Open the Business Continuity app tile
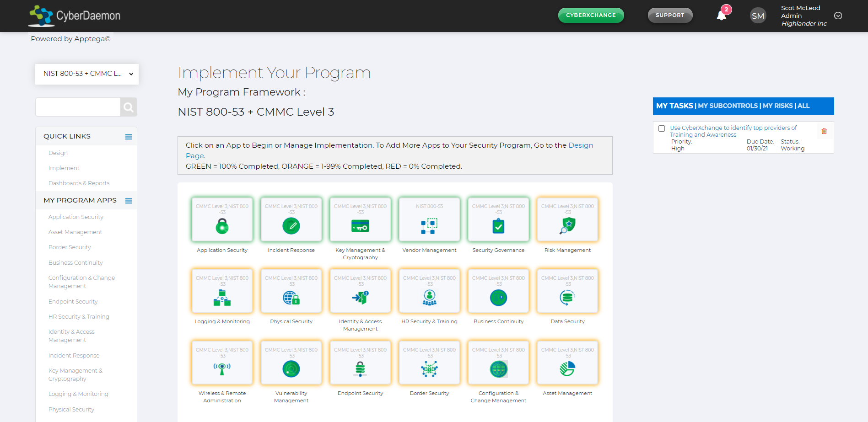 click(498, 291)
